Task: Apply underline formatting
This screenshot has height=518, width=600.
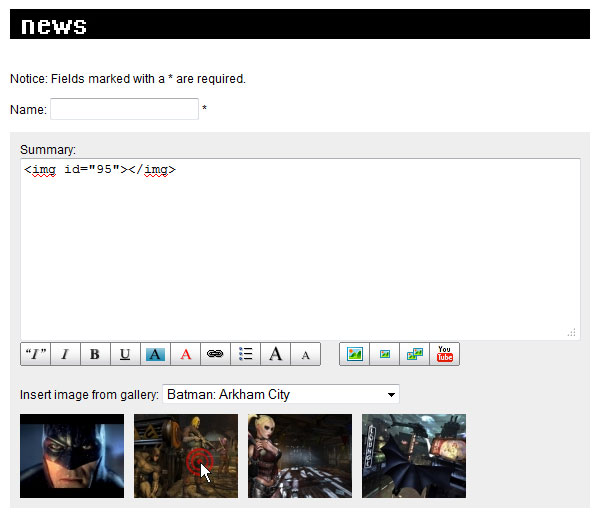Action: click(125, 354)
